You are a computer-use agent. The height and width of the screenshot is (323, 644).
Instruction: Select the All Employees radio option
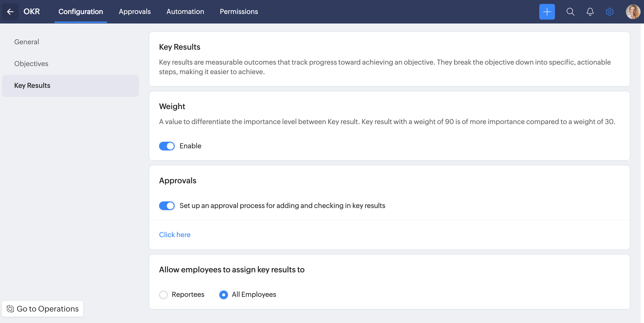pyautogui.click(x=223, y=295)
